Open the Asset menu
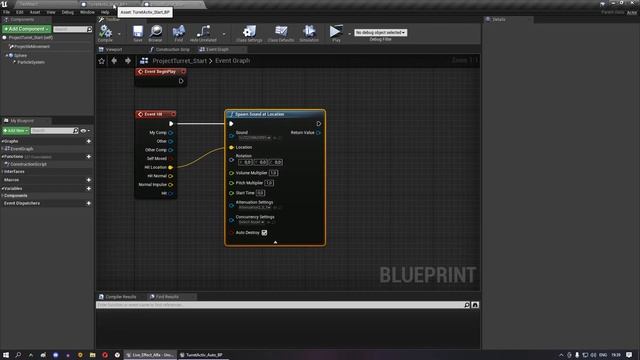 coord(35,12)
